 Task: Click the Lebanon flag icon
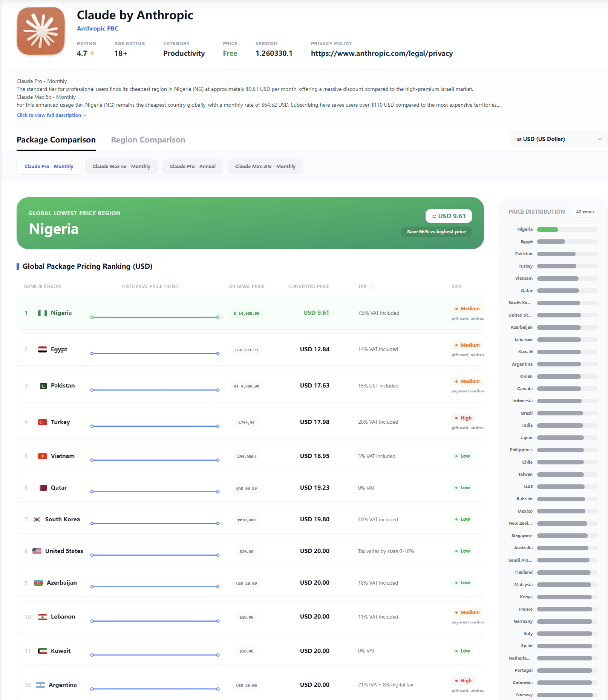pyautogui.click(x=43, y=617)
